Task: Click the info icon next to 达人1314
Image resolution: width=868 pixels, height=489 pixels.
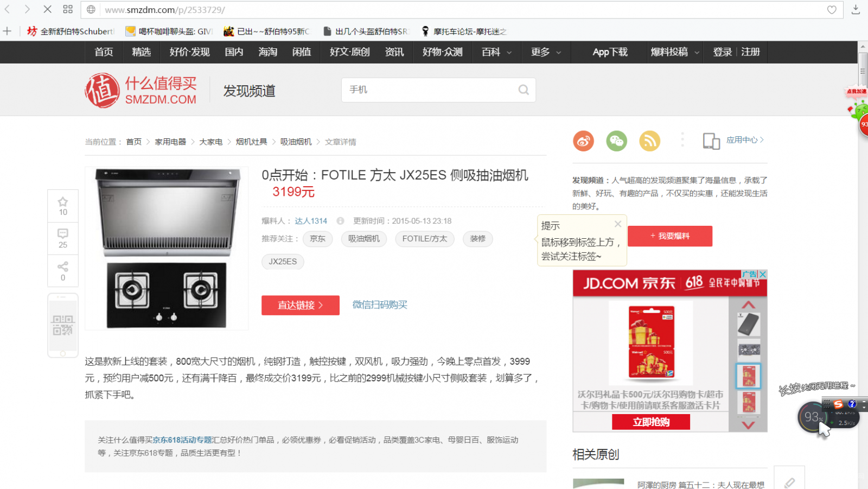Action: pos(340,221)
